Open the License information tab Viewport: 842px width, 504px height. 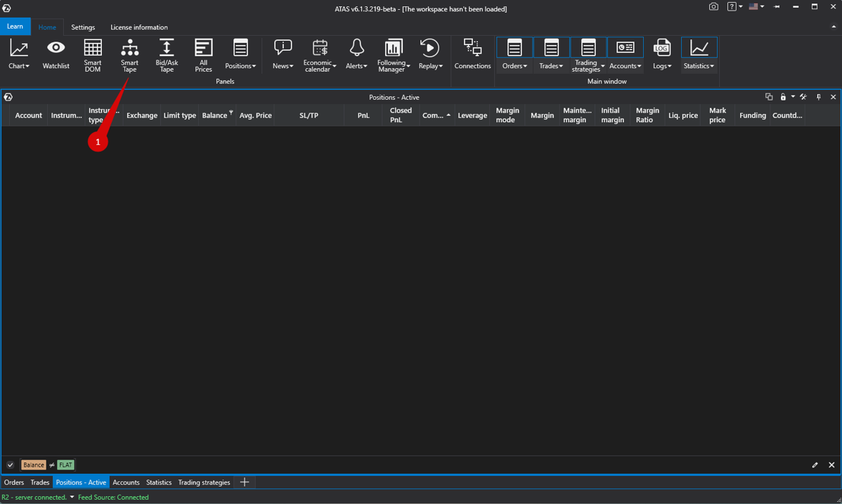(x=139, y=27)
